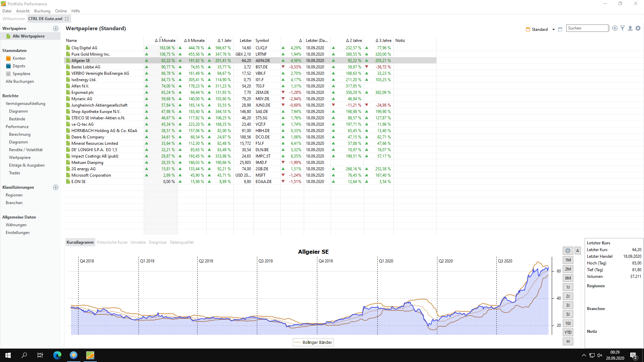
Task: Set chart range to 1M
Action: click(x=568, y=260)
